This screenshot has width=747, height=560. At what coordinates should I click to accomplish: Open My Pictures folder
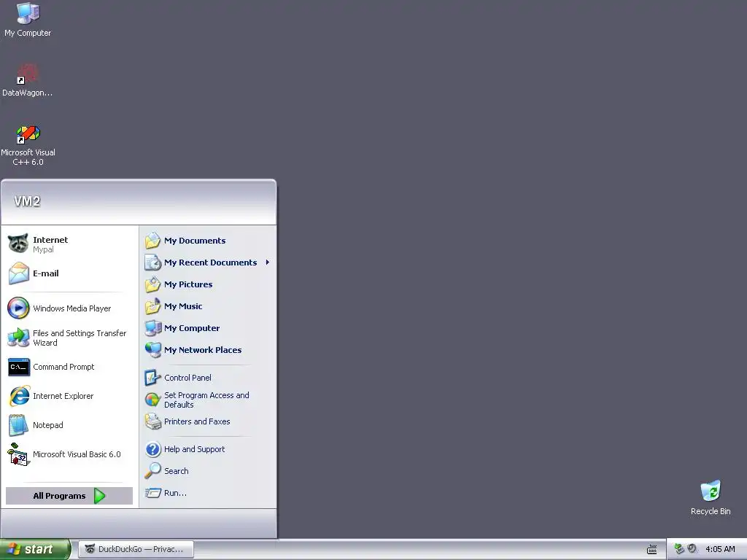[208, 284]
